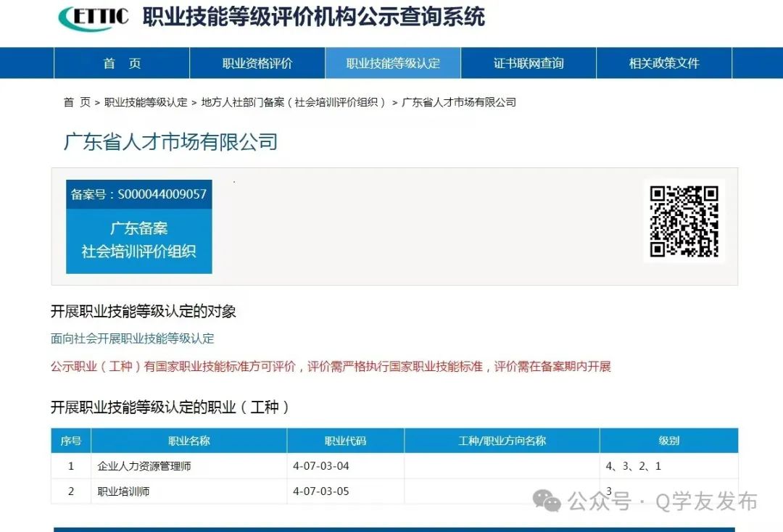The width and height of the screenshot is (783, 532).
Task: Click the 序号 column header
Action: pyautogui.click(x=71, y=441)
